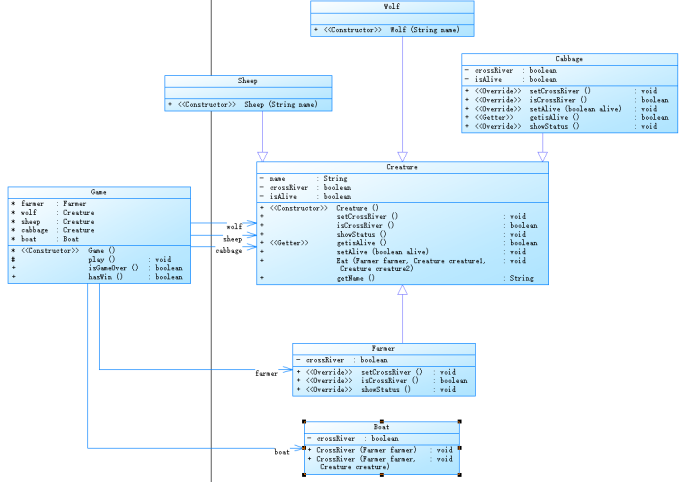Select the Game class title
The width and height of the screenshot is (692, 482).
99,192
